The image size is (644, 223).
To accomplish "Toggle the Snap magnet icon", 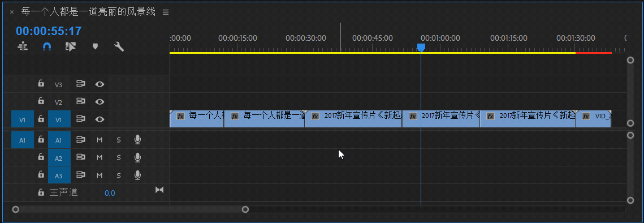I will click(47, 46).
